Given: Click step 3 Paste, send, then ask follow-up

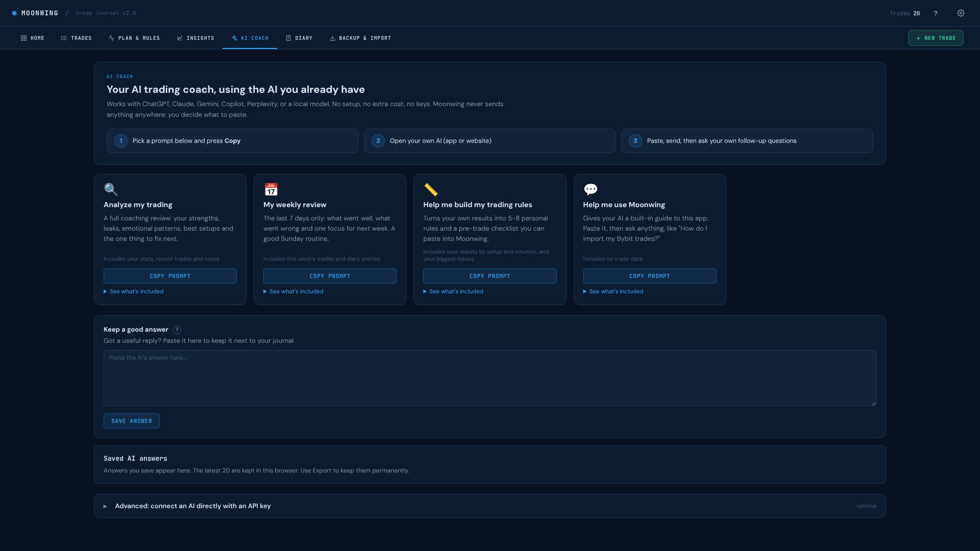Looking at the screenshot, I should (x=747, y=141).
